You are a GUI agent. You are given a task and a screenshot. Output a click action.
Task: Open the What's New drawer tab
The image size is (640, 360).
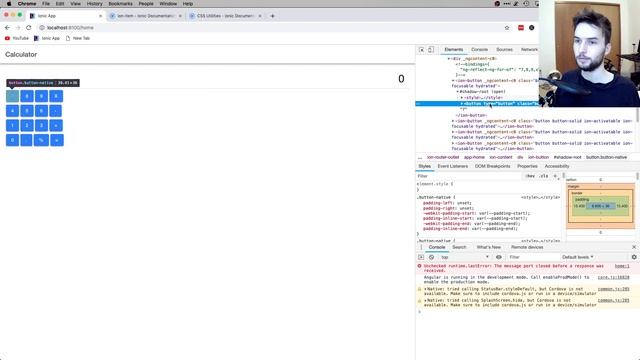pyautogui.click(x=489, y=247)
